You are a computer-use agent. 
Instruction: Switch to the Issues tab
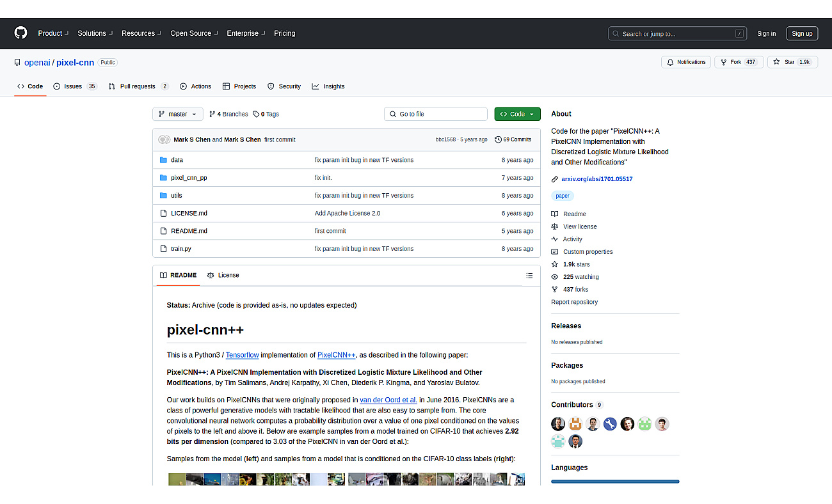point(75,86)
